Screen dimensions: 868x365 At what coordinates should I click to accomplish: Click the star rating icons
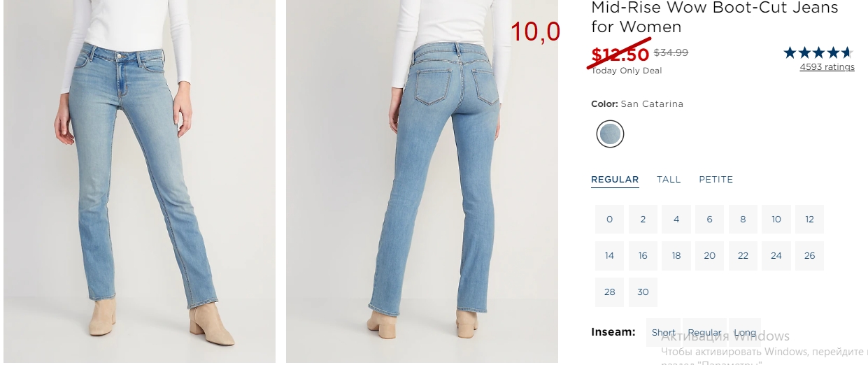click(x=818, y=52)
